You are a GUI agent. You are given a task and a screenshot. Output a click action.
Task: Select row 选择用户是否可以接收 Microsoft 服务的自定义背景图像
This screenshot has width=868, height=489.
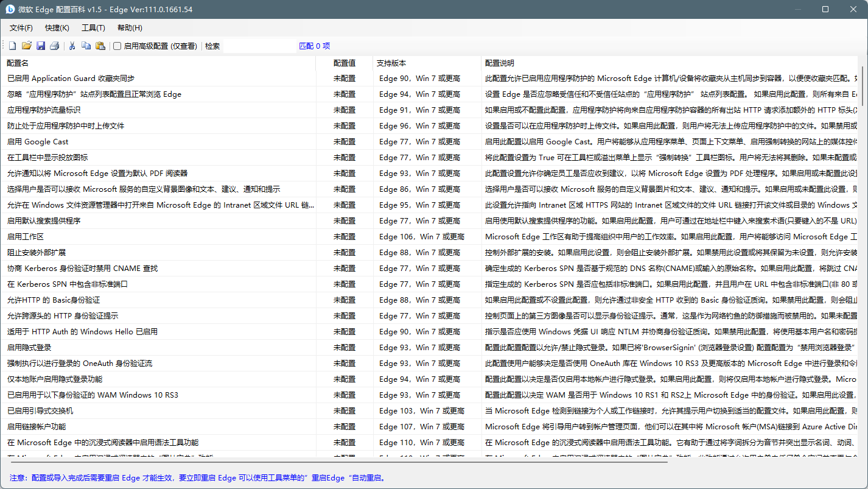coord(430,189)
